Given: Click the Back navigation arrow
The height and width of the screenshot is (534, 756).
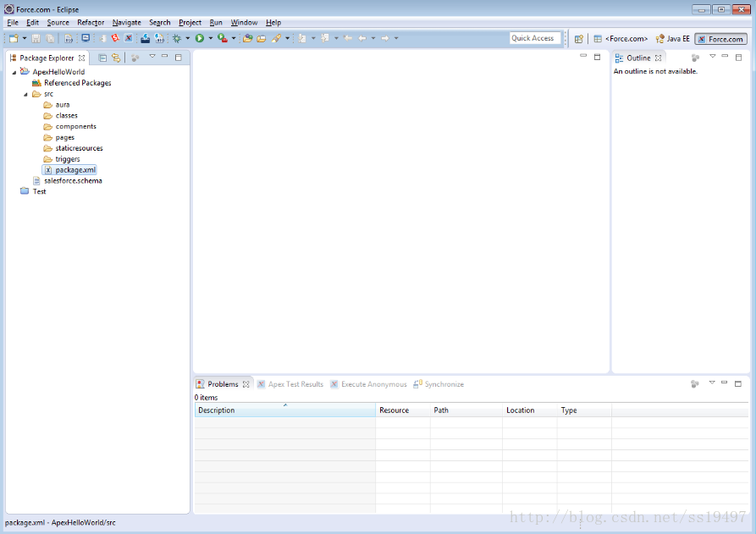Looking at the screenshot, I should point(362,38).
